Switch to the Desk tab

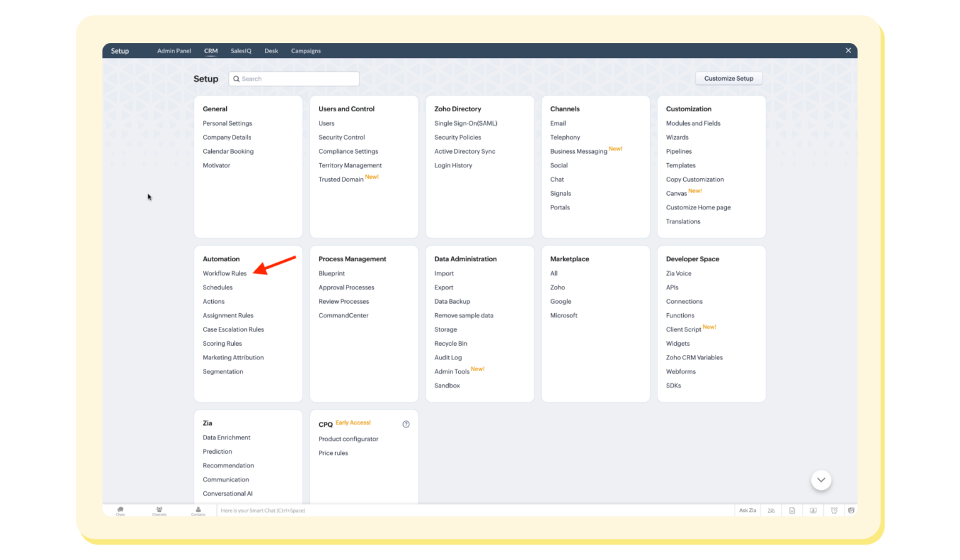271,51
